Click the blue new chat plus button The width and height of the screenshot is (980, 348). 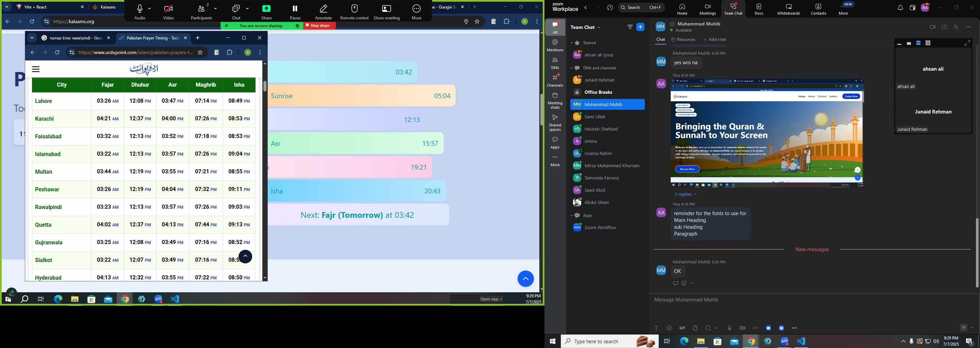[640, 27]
